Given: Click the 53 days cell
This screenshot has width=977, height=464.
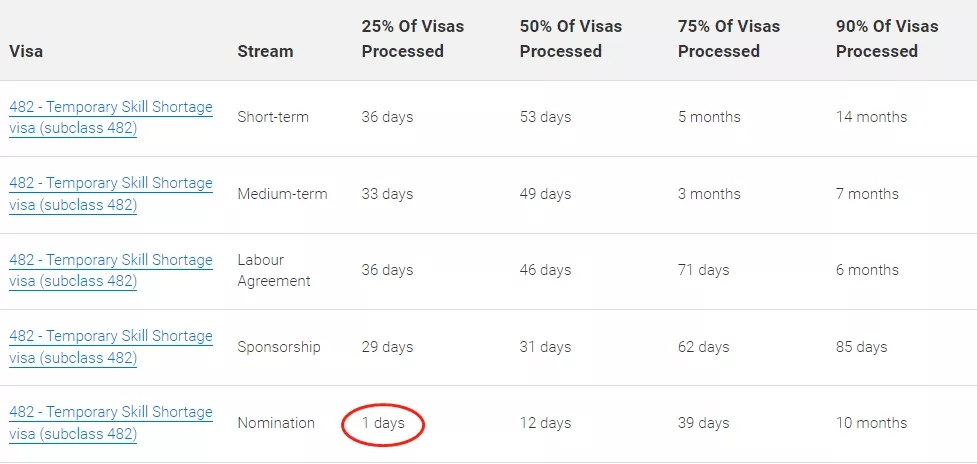Looking at the screenshot, I should tap(545, 117).
